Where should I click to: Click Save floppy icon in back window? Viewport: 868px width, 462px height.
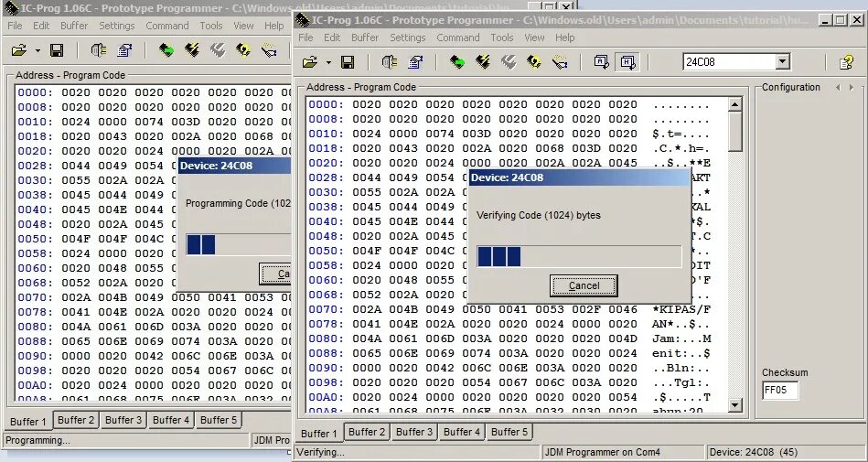click(x=57, y=51)
